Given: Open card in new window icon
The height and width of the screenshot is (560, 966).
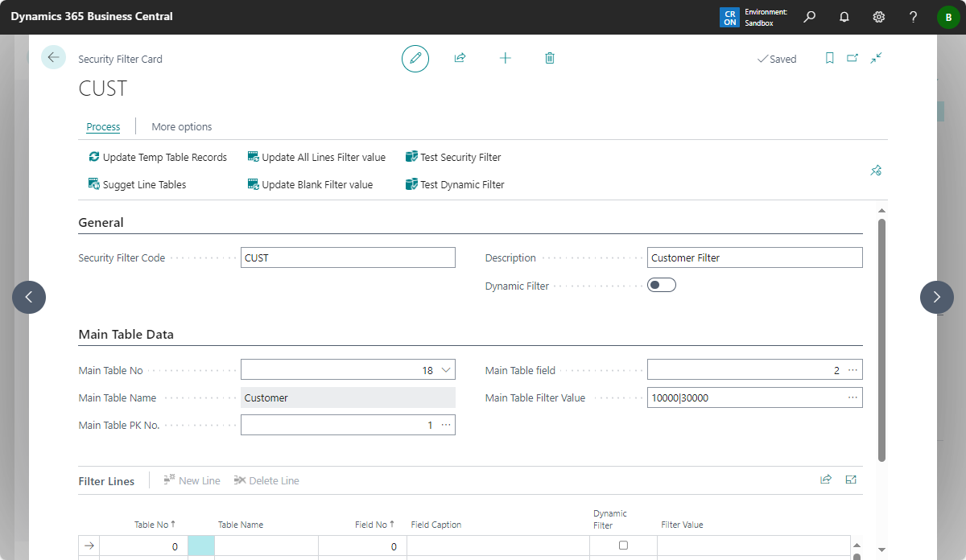Looking at the screenshot, I should [x=852, y=58].
